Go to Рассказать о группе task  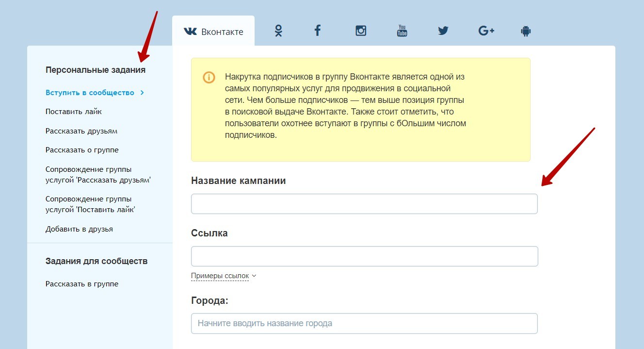pos(82,150)
